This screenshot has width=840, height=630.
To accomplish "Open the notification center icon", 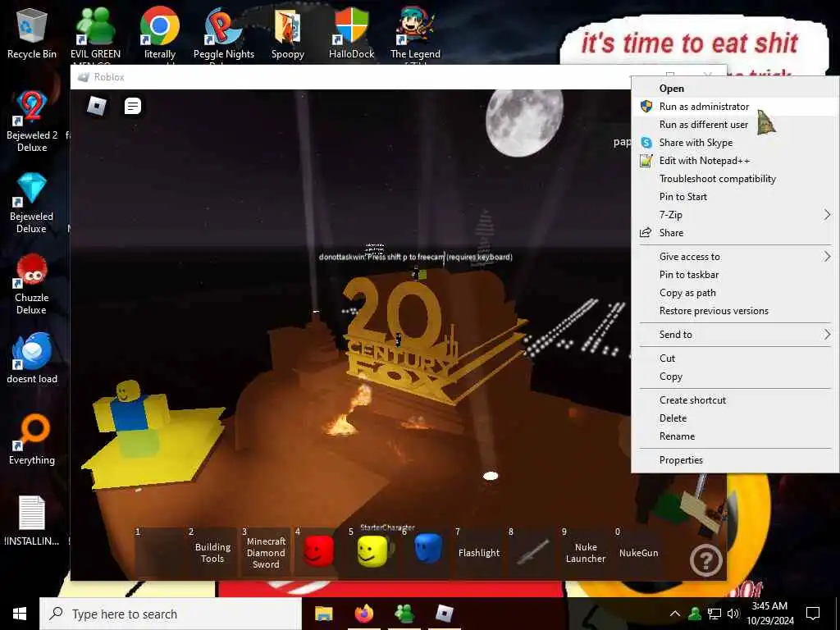I will coord(813,614).
